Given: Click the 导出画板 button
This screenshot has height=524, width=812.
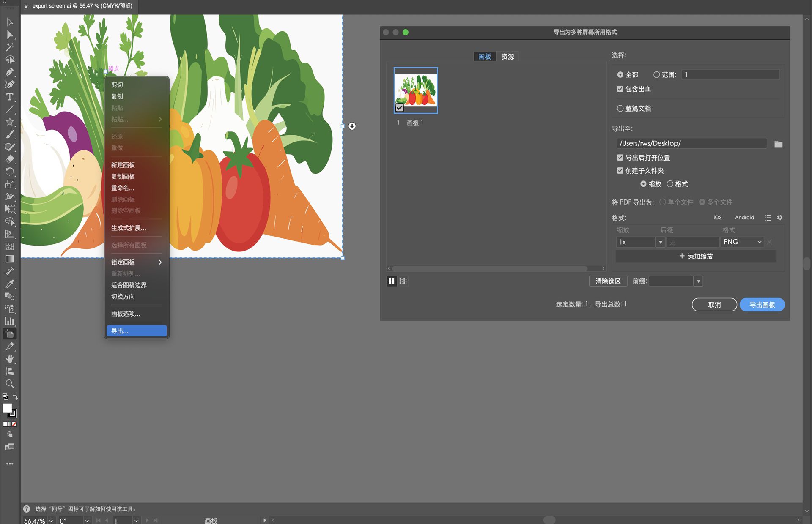Looking at the screenshot, I should (762, 304).
